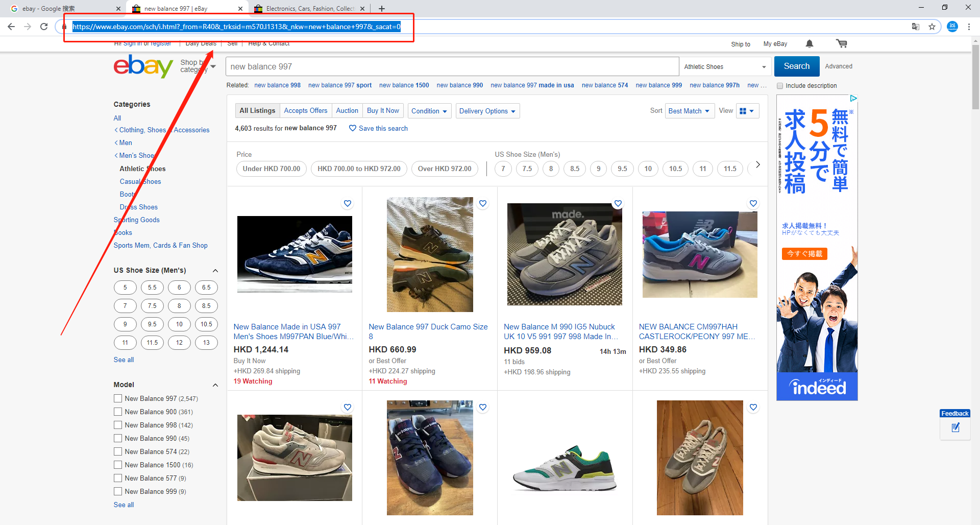
Task: Click the 'new balance 997' search field
Action: tap(452, 66)
